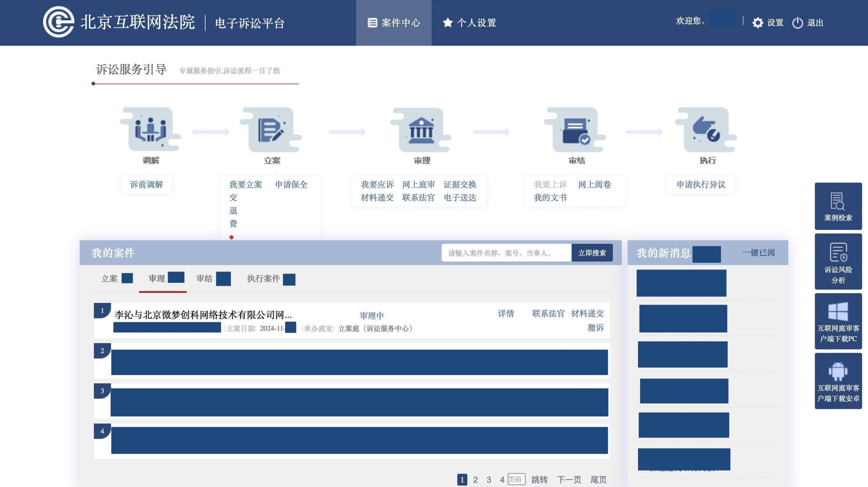Open 诉讼风险分析 litigation risk analysis panel
This screenshot has width=868, height=487.
(838, 261)
